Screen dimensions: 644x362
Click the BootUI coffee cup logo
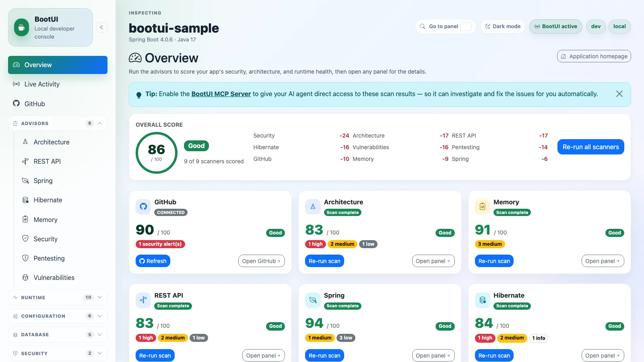tap(21, 28)
